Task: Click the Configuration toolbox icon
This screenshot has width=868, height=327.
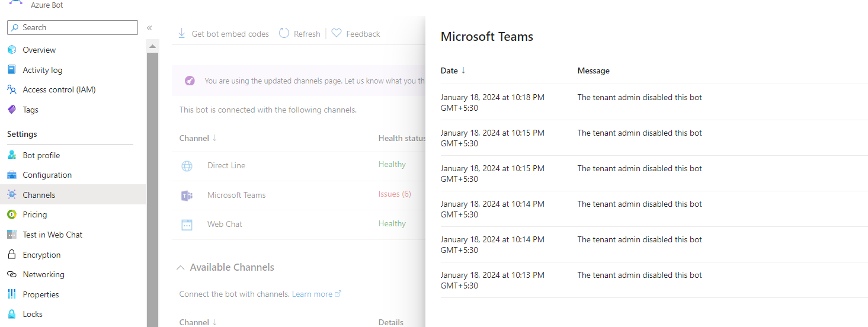Action: [x=12, y=175]
